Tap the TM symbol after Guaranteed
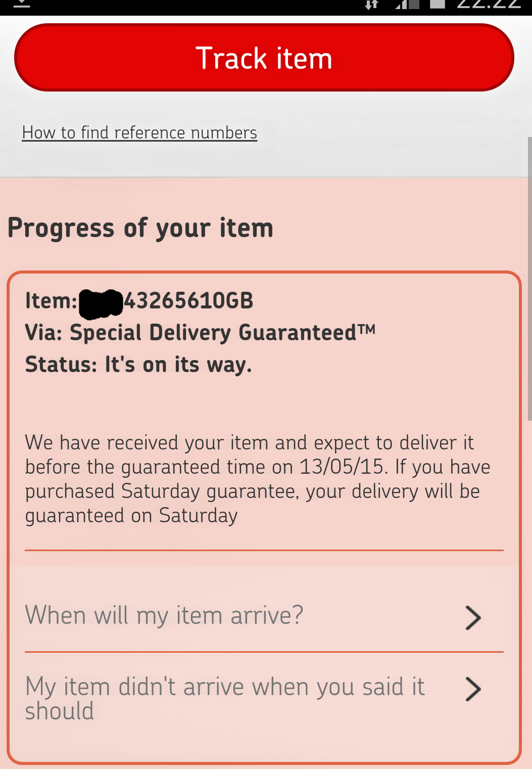Image resolution: width=532 pixels, height=769 pixels. (367, 330)
